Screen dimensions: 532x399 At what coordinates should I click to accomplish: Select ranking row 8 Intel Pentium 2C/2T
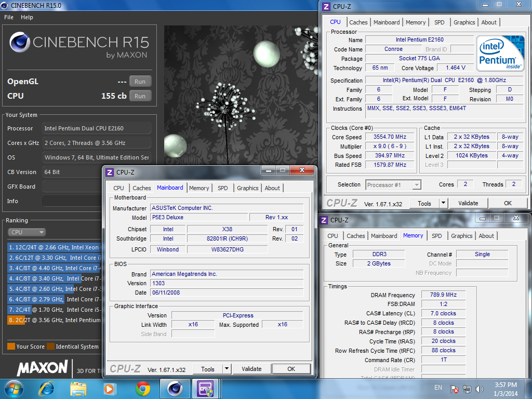54,320
